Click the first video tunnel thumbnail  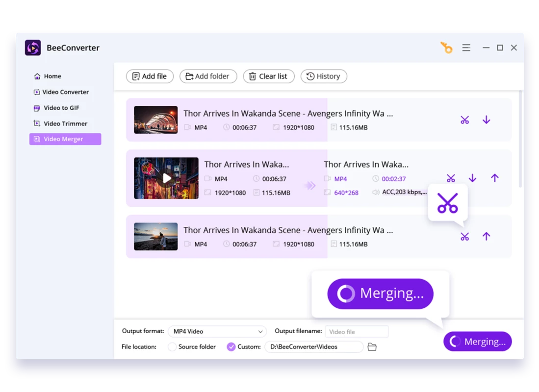point(156,120)
